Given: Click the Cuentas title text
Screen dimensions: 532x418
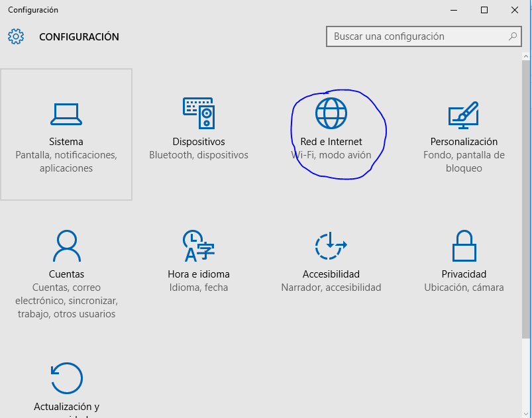Looking at the screenshot, I should coord(66,274).
